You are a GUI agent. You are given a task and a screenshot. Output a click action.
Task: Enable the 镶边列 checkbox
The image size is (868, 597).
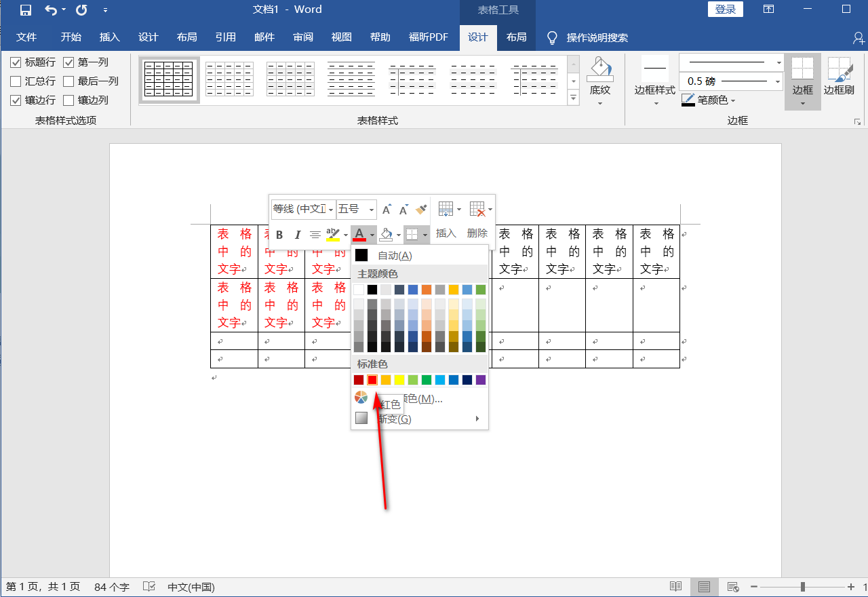[x=68, y=100]
